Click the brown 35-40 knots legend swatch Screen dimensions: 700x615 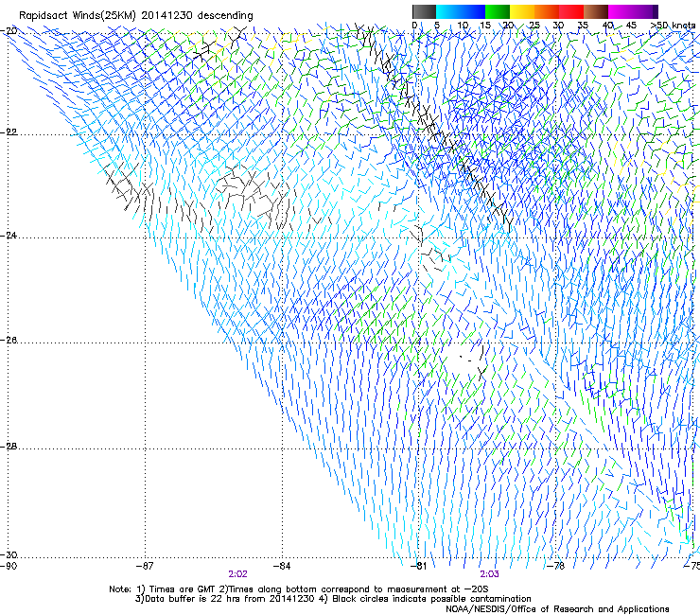(x=596, y=11)
